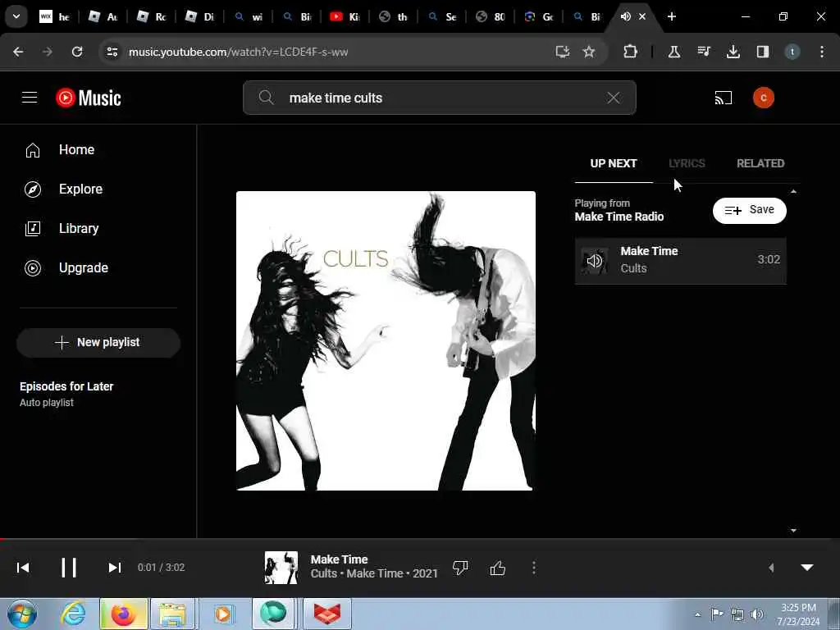Open the browser profile avatar

click(792, 52)
